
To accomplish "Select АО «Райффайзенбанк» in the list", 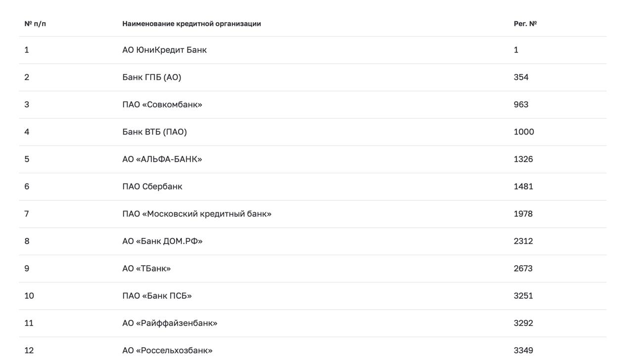I will [x=170, y=323].
